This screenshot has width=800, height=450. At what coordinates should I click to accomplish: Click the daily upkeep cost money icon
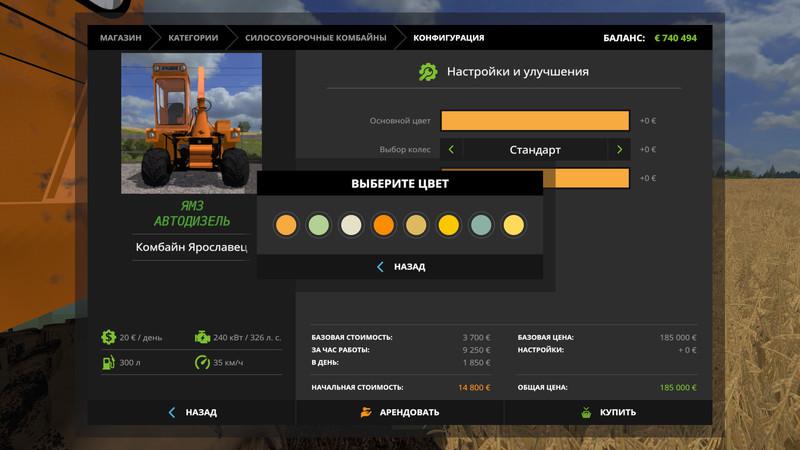pyautogui.click(x=108, y=338)
